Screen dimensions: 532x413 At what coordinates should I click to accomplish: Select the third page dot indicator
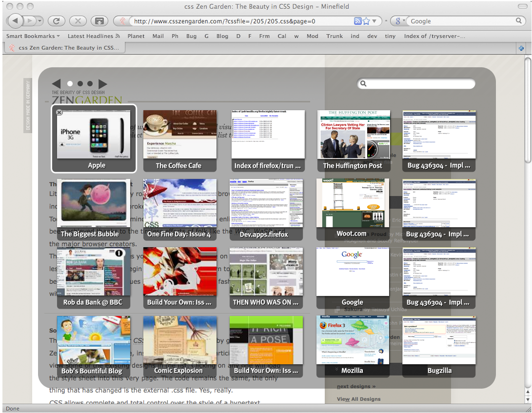pos(90,83)
